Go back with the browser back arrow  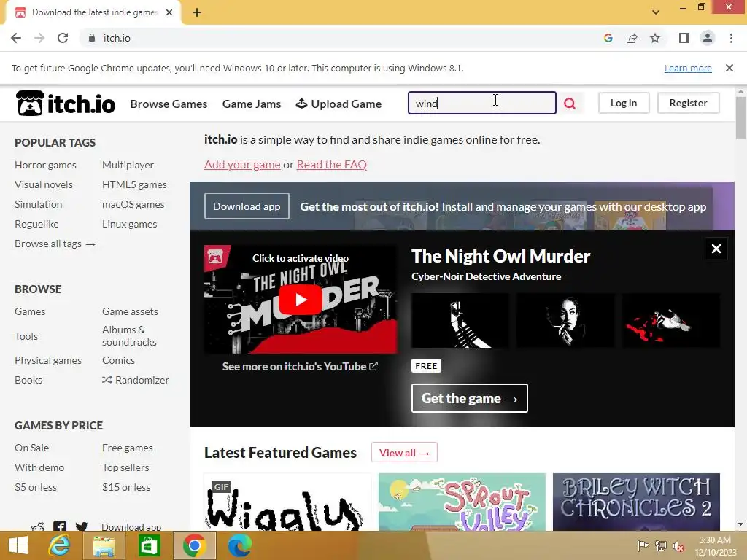16,38
